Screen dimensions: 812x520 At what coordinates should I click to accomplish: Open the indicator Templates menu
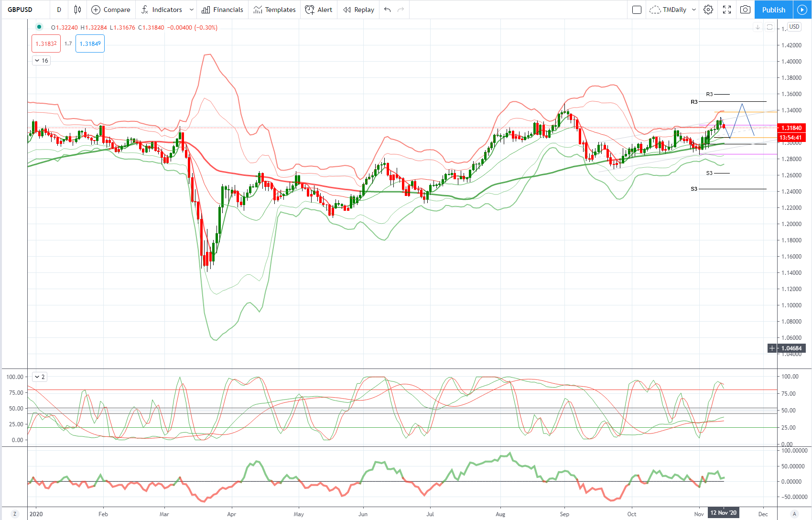click(x=274, y=10)
